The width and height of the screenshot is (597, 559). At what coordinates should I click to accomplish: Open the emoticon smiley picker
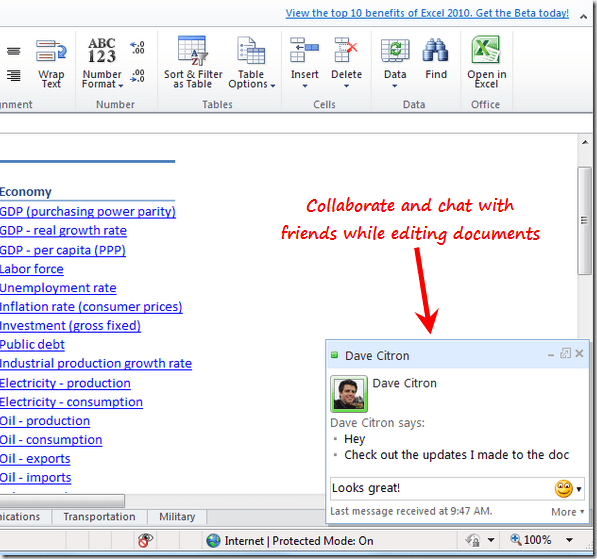click(563, 489)
